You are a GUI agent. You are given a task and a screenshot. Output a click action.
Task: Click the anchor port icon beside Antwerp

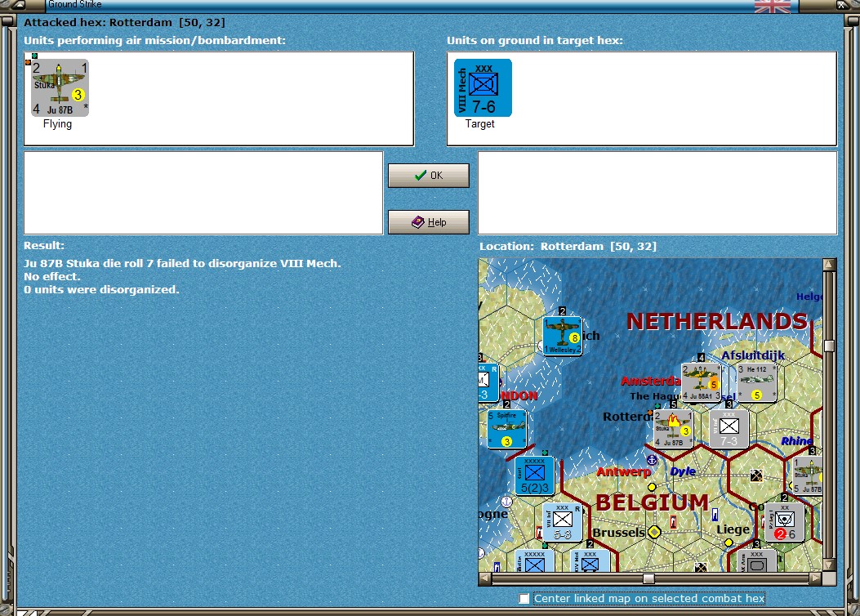point(652,460)
